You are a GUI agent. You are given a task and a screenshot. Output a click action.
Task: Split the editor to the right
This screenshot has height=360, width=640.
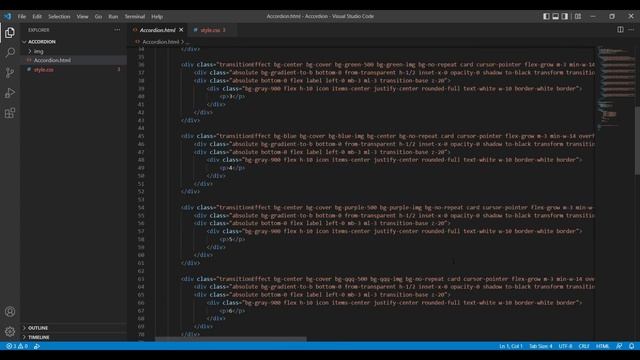pos(620,29)
